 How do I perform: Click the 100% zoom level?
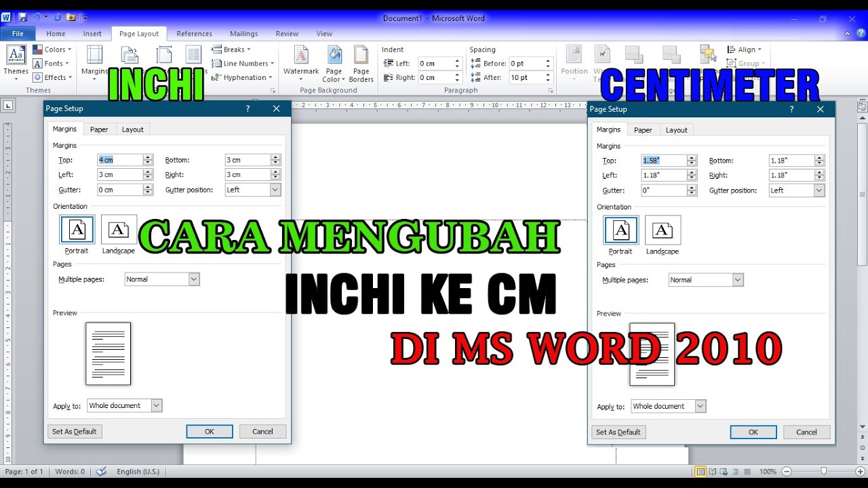click(768, 472)
